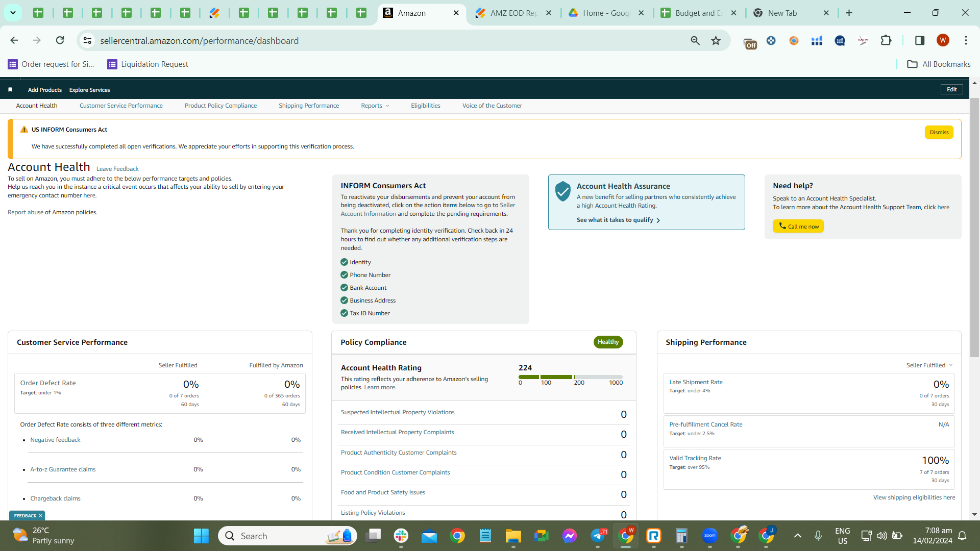Open Suspected Intellectual Property Violations link
This screenshot has width=980, height=551.
tap(398, 412)
